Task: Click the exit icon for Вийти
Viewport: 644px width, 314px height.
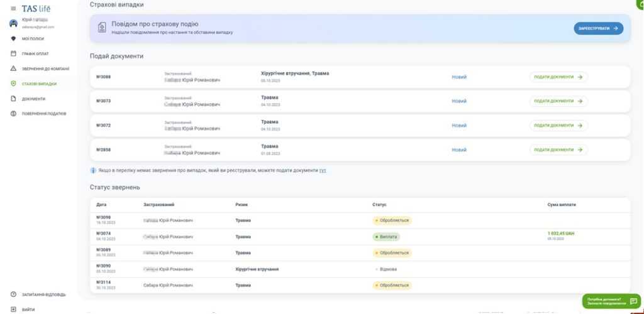Action: click(13, 309)
